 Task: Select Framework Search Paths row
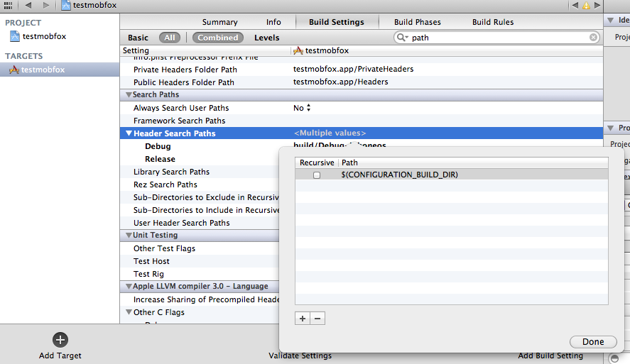362,121
